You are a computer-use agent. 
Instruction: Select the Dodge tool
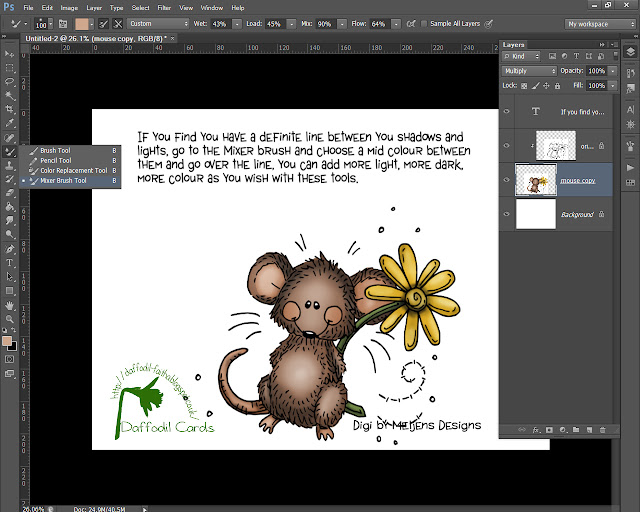tap(9, 234)
